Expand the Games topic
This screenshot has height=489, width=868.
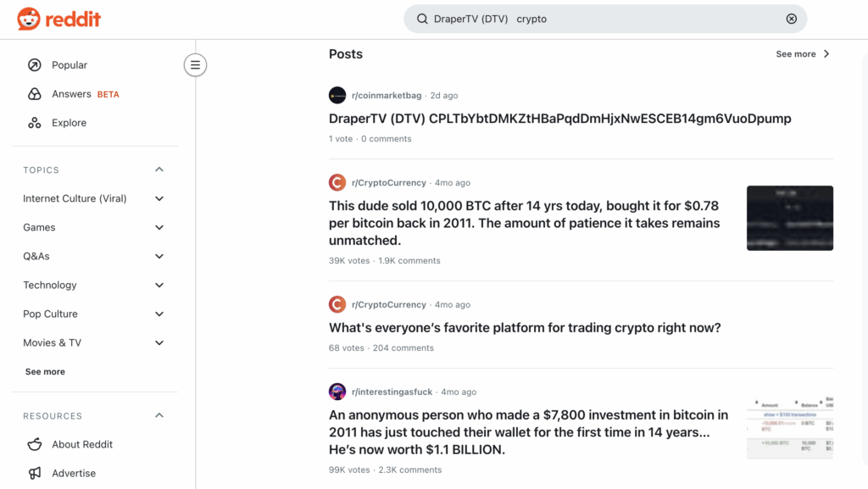(159, 227)
